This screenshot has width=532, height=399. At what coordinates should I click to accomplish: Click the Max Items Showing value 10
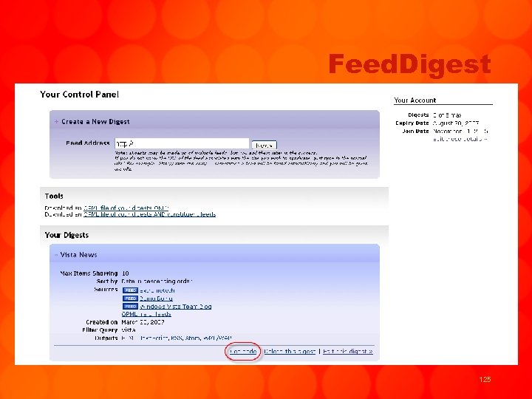click(125, 273)
